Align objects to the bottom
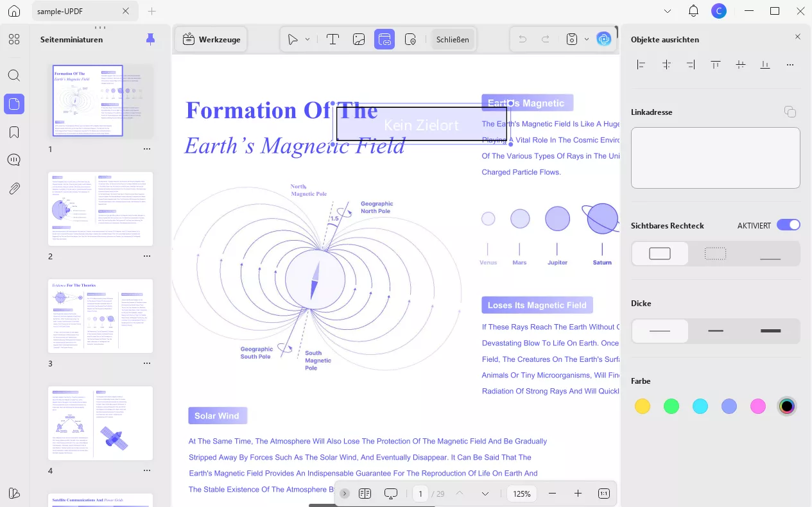The height and width of the screenshot is (507, 812). pos(765,65)
